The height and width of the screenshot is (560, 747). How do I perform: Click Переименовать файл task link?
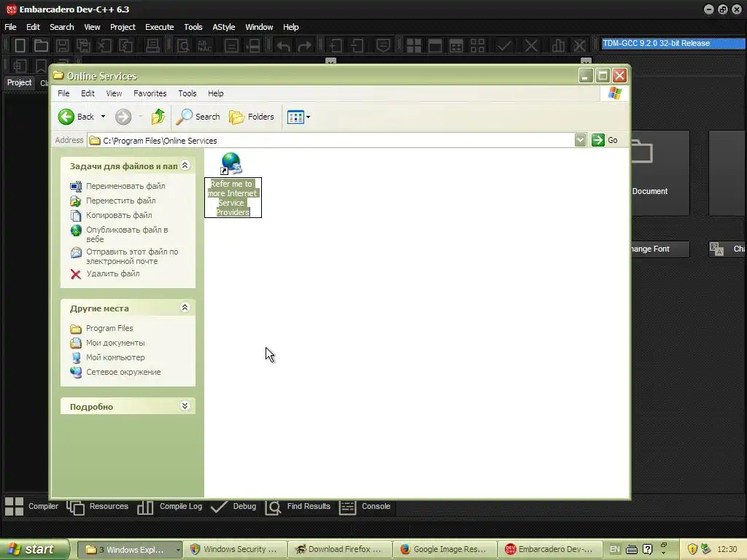point(125,186)
